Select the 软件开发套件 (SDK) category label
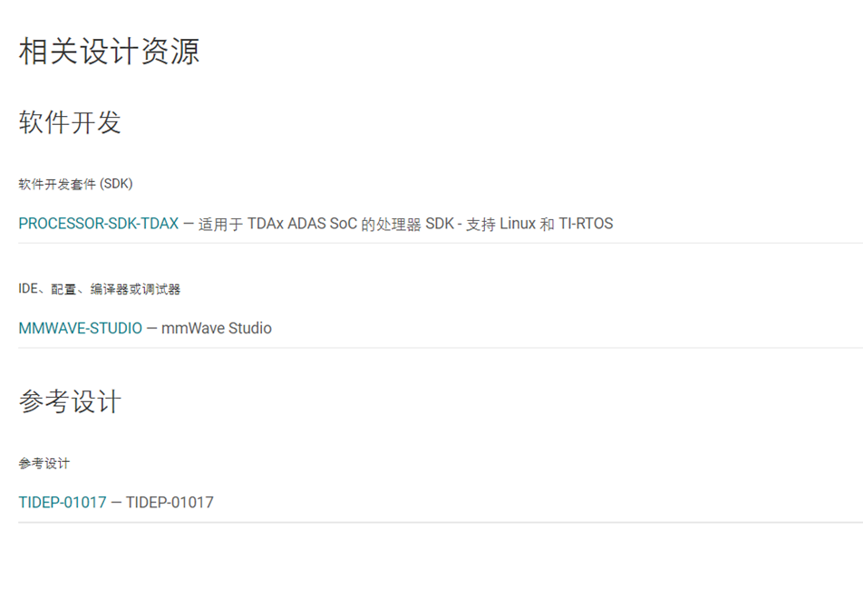 click(75, 183)
